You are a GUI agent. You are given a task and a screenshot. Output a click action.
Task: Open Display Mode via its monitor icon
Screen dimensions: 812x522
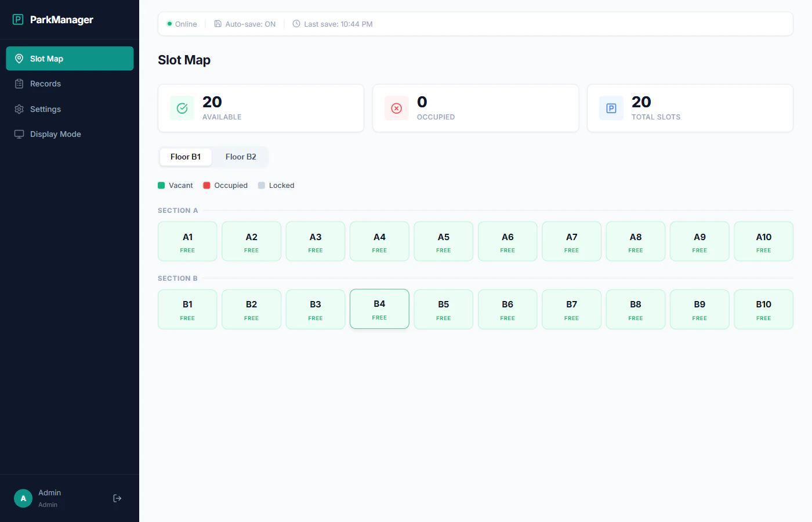19,134
